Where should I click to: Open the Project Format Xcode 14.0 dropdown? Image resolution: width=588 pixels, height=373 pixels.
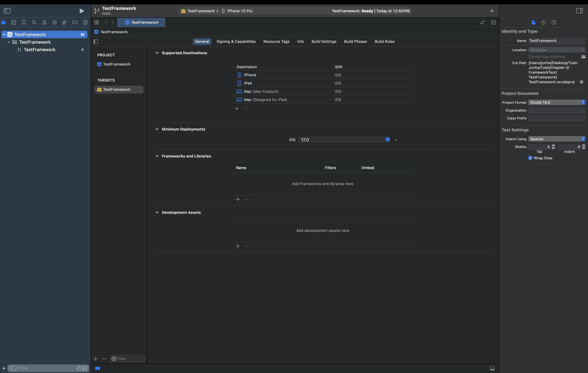(557, 103)
